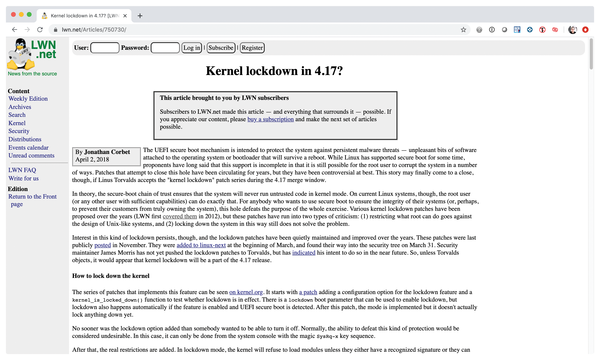Click the a patch link
The height and width of the screenshot is (360, 600).
(x=308, y=292)
